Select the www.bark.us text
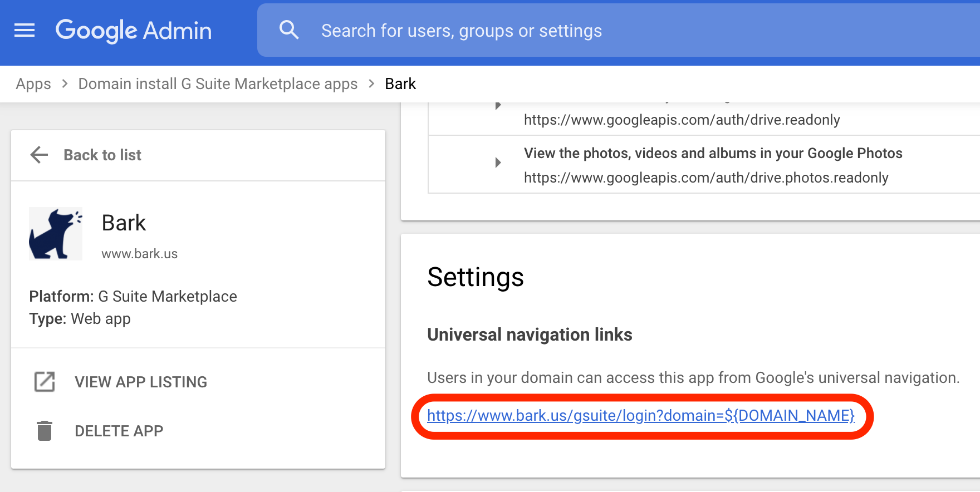980x492 pixels. [139, 254]
